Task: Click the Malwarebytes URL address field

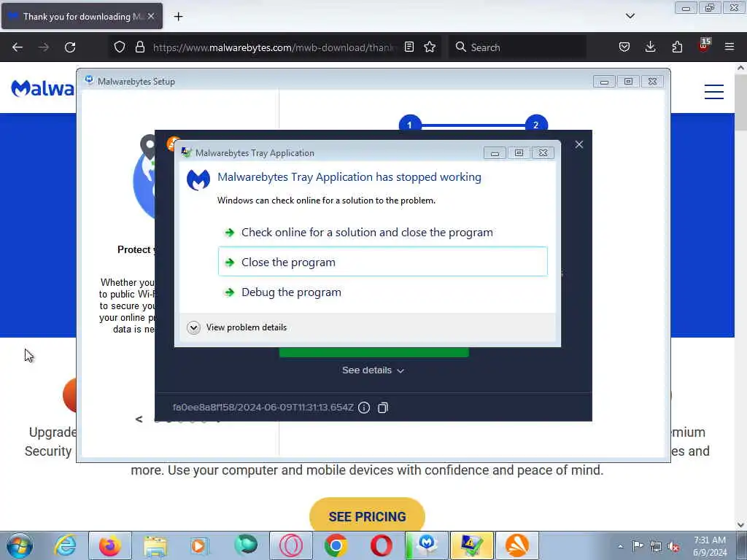Action: [274, 47]
